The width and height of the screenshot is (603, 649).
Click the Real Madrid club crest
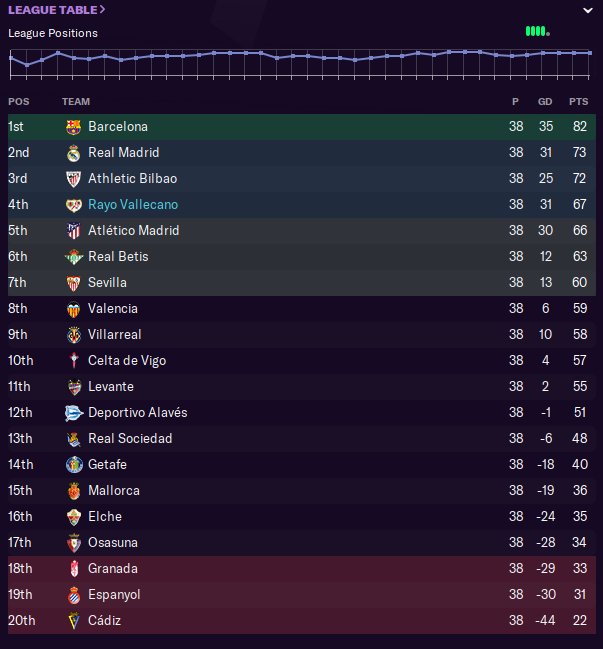tap(73, 153)
